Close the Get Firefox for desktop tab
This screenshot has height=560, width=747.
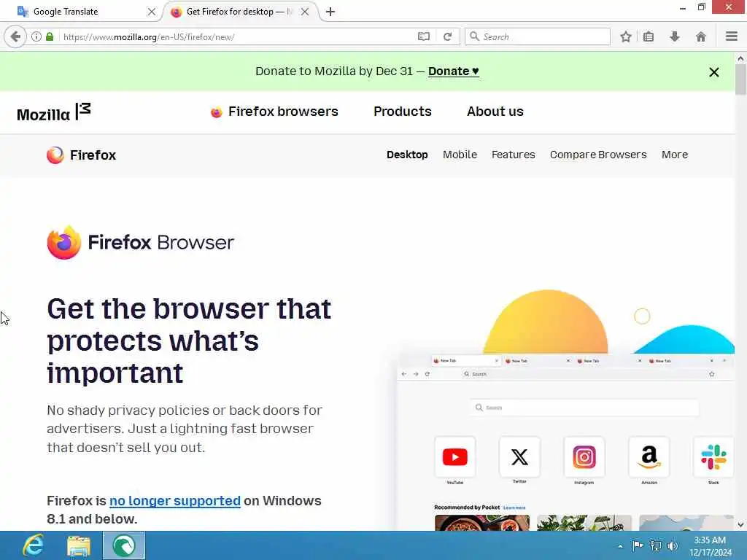(x=305, y=12)
